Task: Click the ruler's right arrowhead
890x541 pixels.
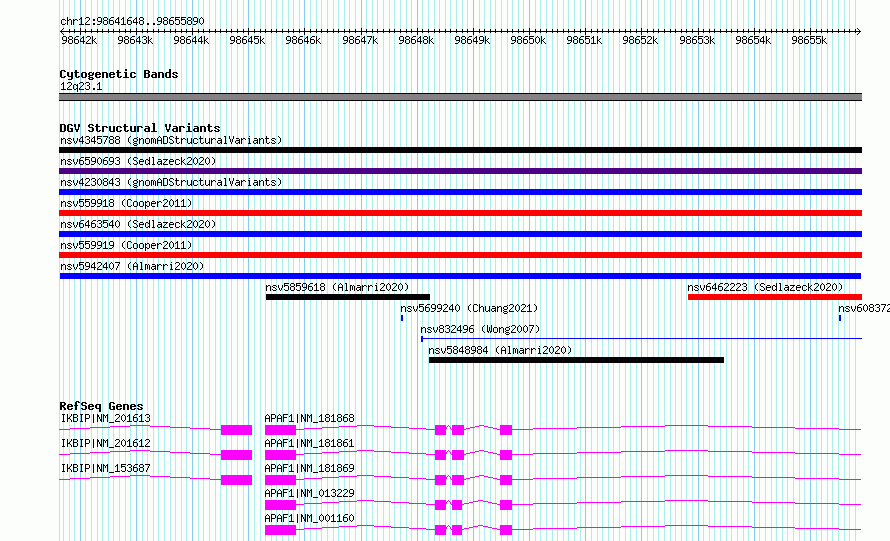Action: [x=858, y=31]
